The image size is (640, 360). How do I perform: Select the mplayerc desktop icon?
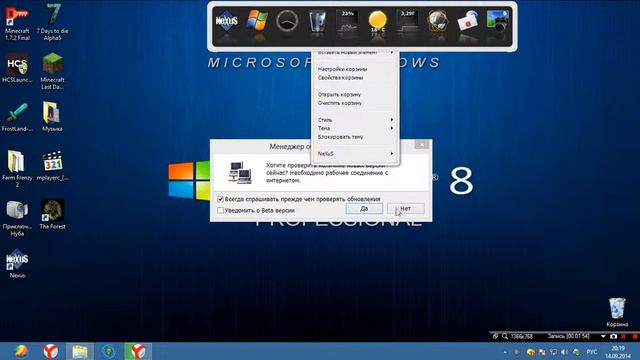pos(52,166)
